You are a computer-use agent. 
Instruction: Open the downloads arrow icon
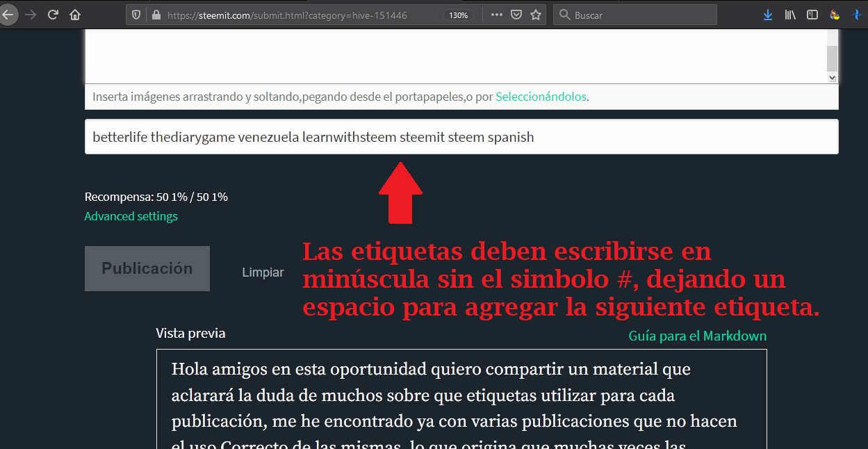[x=767, y=15]
